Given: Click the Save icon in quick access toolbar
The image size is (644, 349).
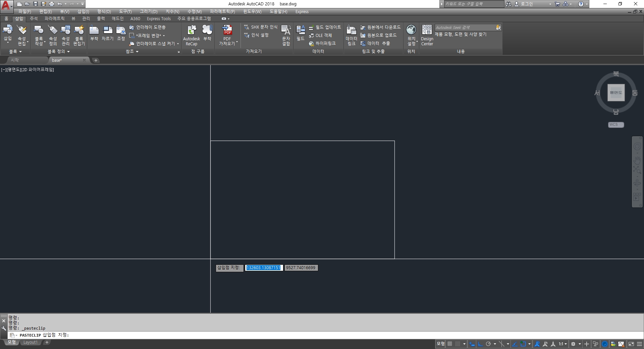Looking at the screenshot, I should click(x=35, y=4).
